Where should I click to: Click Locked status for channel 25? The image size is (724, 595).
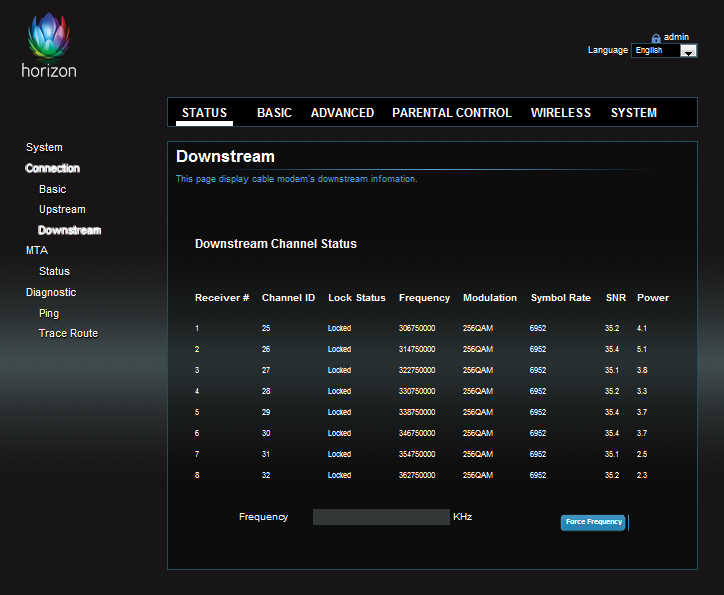coord(339,328)
